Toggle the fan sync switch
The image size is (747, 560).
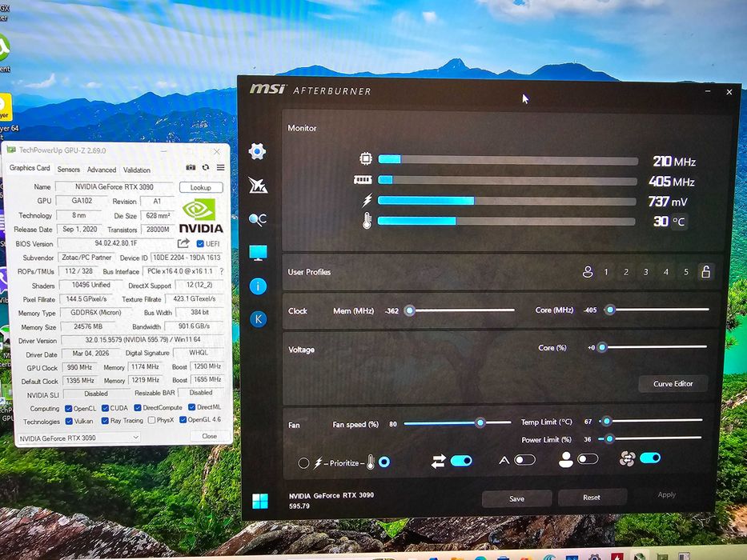click(650, 458)
